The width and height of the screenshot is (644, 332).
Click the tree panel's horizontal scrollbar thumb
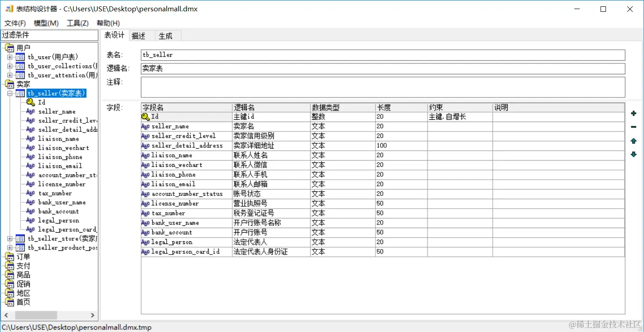[36, 315]
